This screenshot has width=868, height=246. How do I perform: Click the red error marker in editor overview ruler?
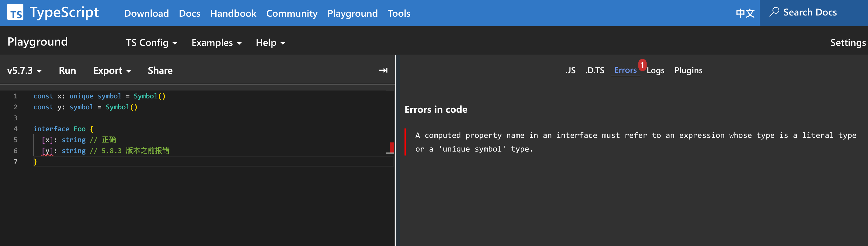(391, 147)
